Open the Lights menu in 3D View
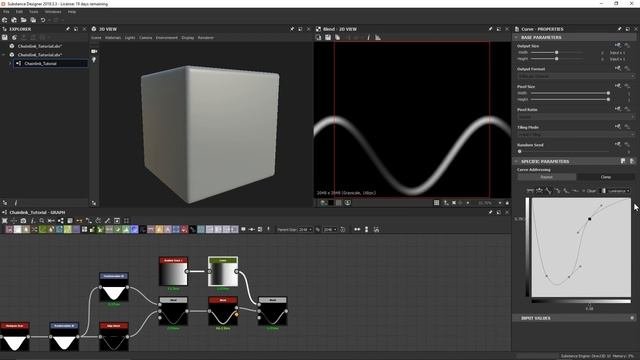The image size is (640, 360). [x=130, y=38]
